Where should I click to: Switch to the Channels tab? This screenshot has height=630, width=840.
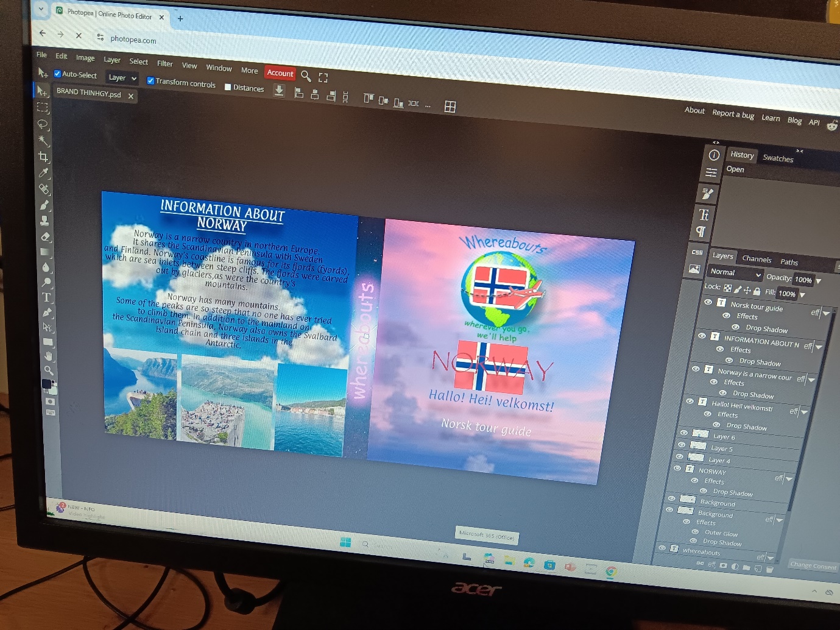(x=757, y=259)
